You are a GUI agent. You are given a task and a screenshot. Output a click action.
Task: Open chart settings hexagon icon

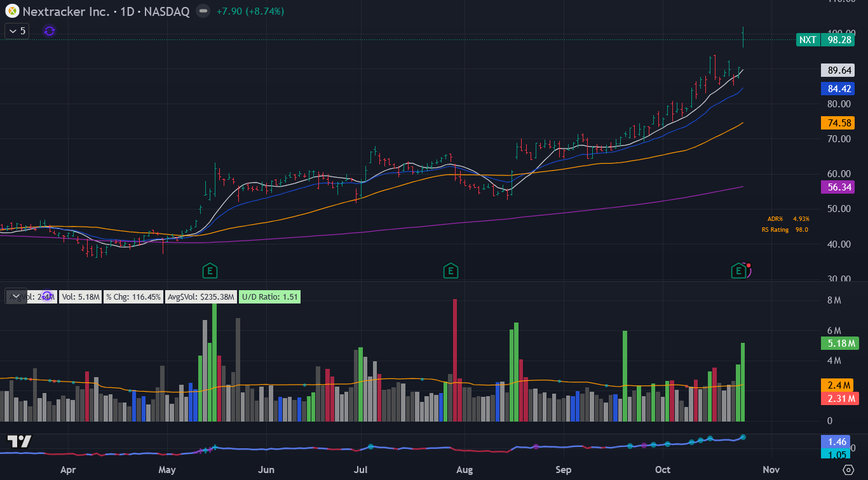[848, 470]
